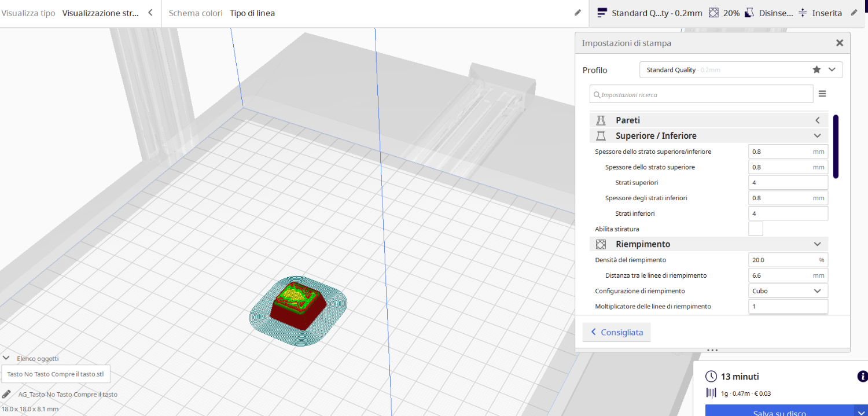Viewport: 868px width, 416px height.
Task: Open the save options dropdown arrow
Action: click(x=860, y=410)
